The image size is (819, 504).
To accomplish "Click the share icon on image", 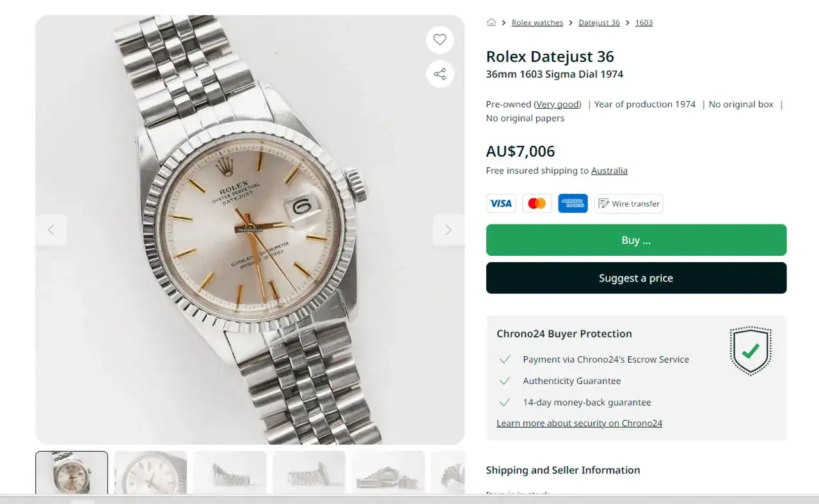I will coord(440,74).
